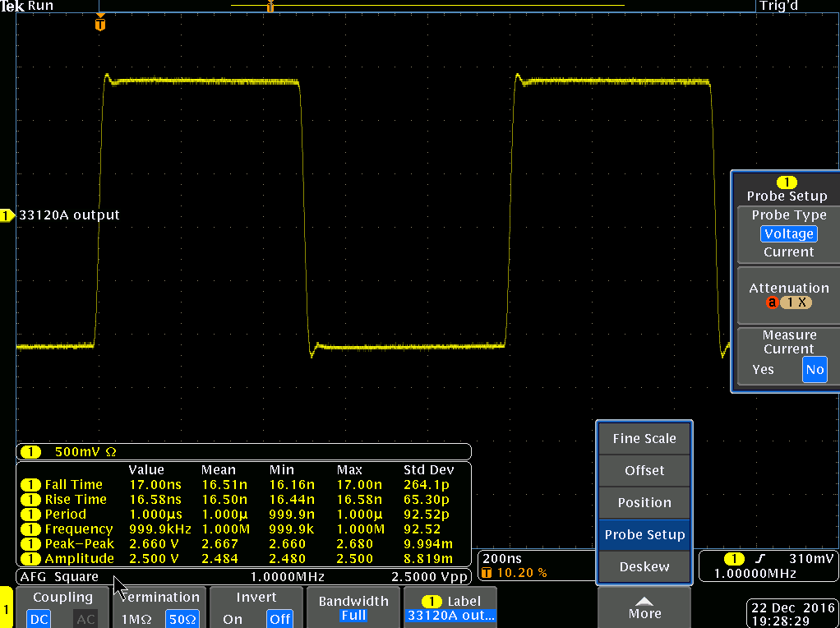Click the Period value 1.000µs
The width and height of the screenshot is (840, 628).
(155, 515)
